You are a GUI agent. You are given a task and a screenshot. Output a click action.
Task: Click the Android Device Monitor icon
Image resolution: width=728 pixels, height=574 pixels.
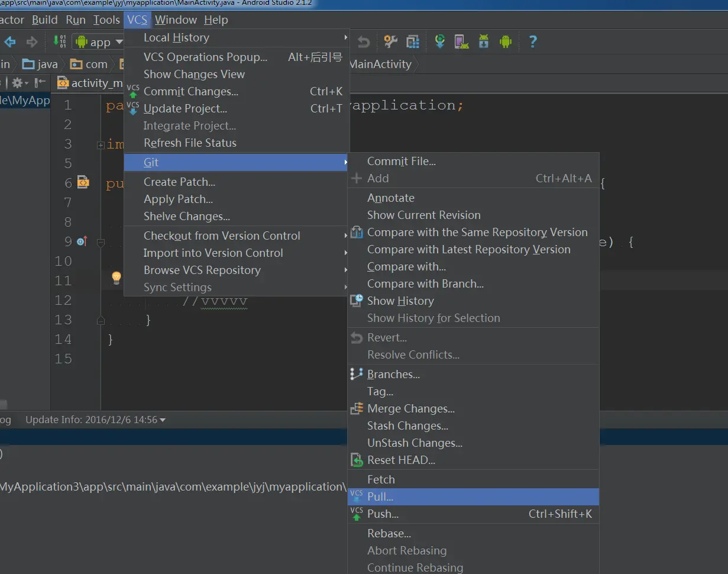click(506, 41)
